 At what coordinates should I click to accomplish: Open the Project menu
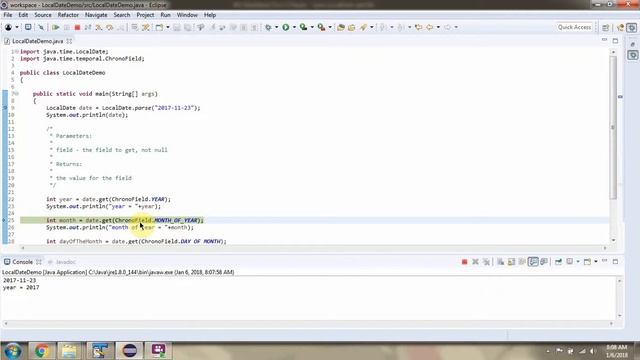(145, 15)
